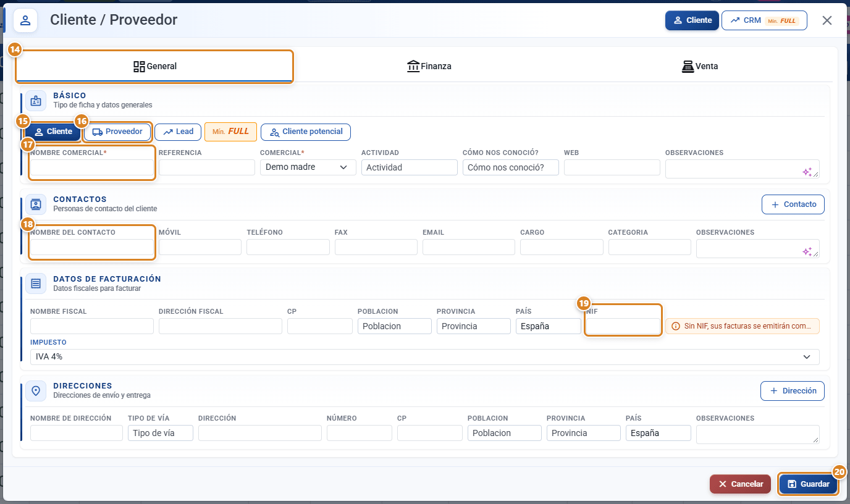Click the 'Sin NIF, sus facturas' warning text
The image size is (850, 504).
pos(747,326)
